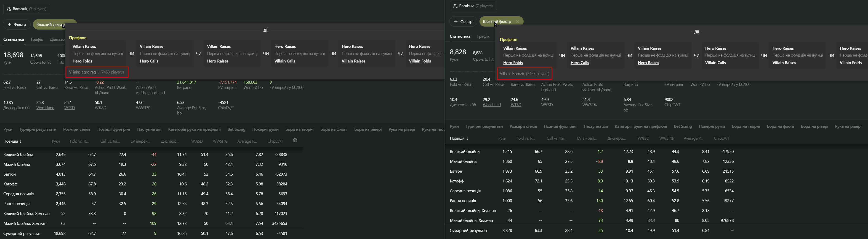Switch to Графік tab in the 8,828-hands panel
Image resolution: width=868 pixels, height=239 pixels.
pyautogui.click(x=483, y=36)
